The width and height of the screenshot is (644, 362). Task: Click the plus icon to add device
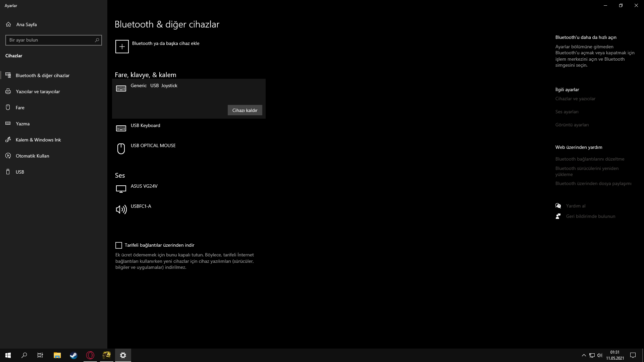click(122, 47)
